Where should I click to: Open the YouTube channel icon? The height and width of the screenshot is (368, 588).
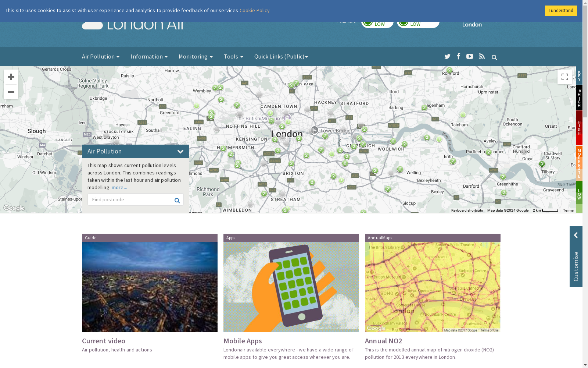coord(470,56)
